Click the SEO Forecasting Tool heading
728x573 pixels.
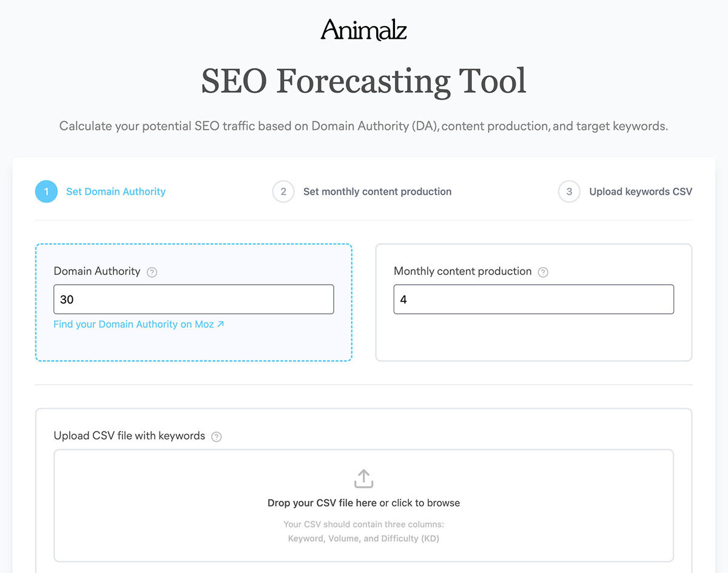363,81
